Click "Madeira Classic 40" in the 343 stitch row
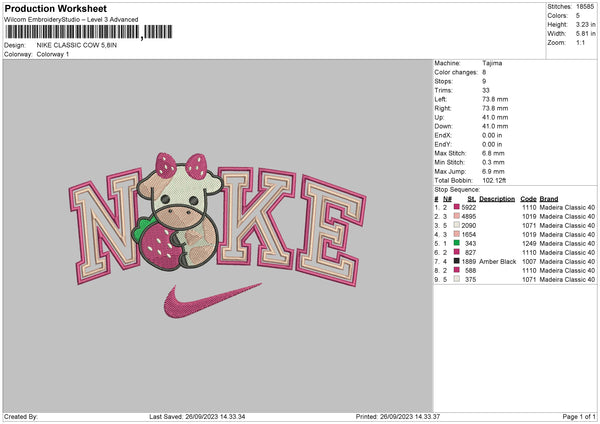 click(x=567, y=243)
